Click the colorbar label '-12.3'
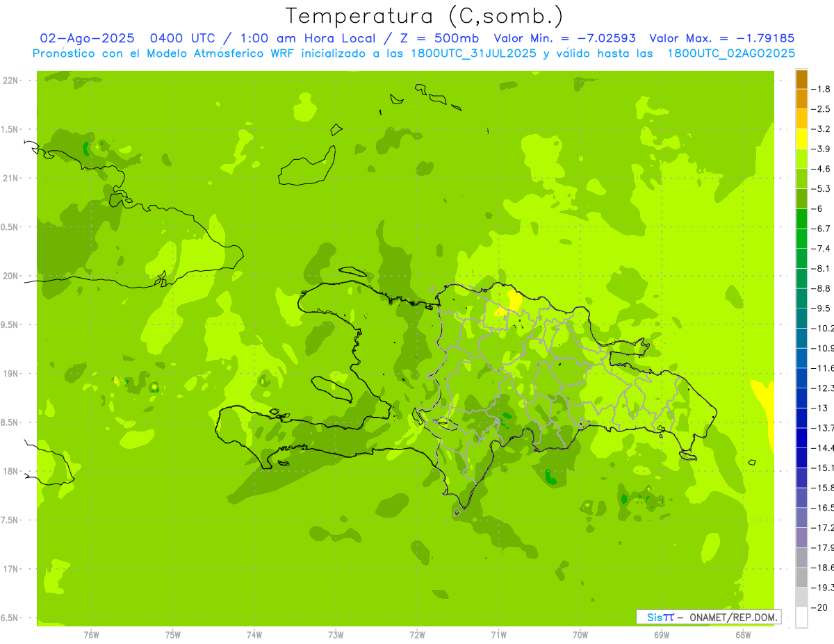This screenshot has height=644, width=834. [823, 388]
